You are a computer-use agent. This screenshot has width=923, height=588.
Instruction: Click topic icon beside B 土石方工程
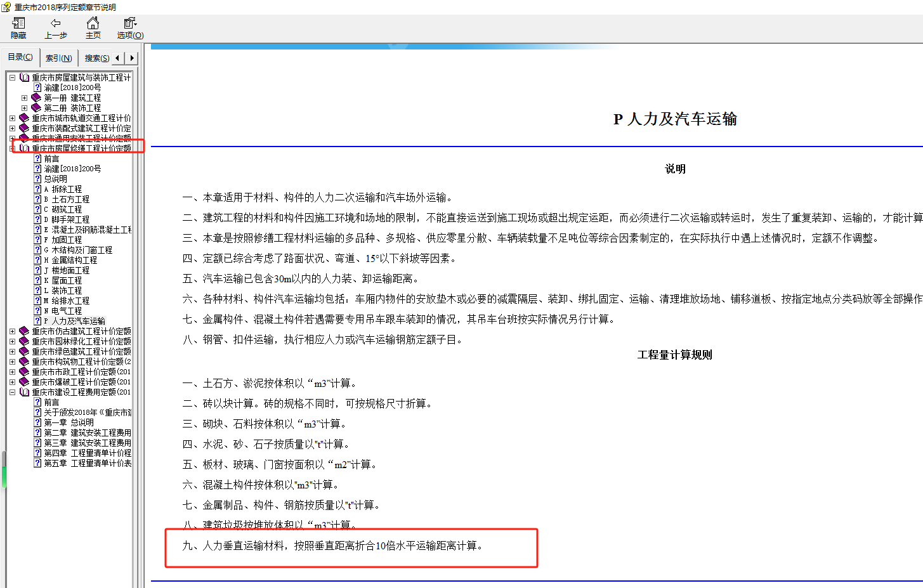pos(37,199)
